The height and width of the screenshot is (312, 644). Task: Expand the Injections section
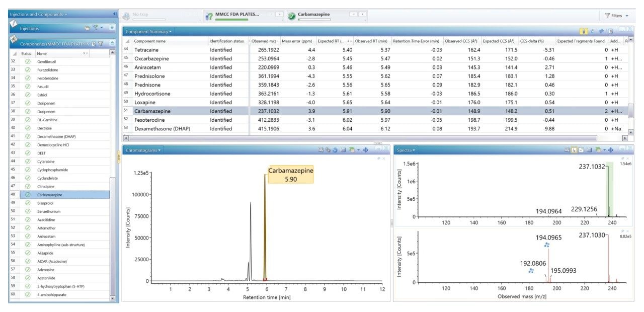pos(112,28)
